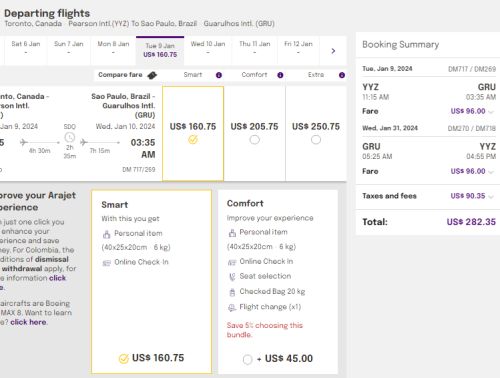The width and height of the screenshot is (500, 378).
Task: Select the Smart US$ 160.75 bundle card
Action: [x=151, y=282]
